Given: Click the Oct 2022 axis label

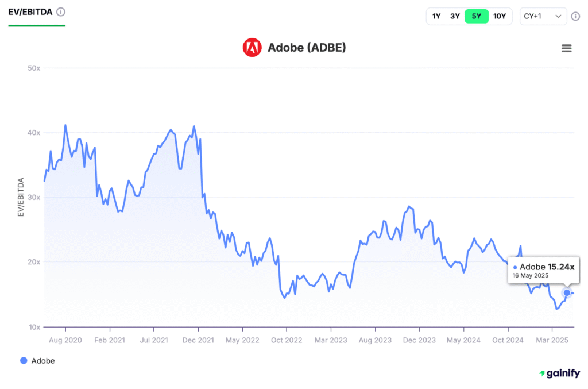Looking at the screenshot, I should pyautogui.click(x=287, y=340).
